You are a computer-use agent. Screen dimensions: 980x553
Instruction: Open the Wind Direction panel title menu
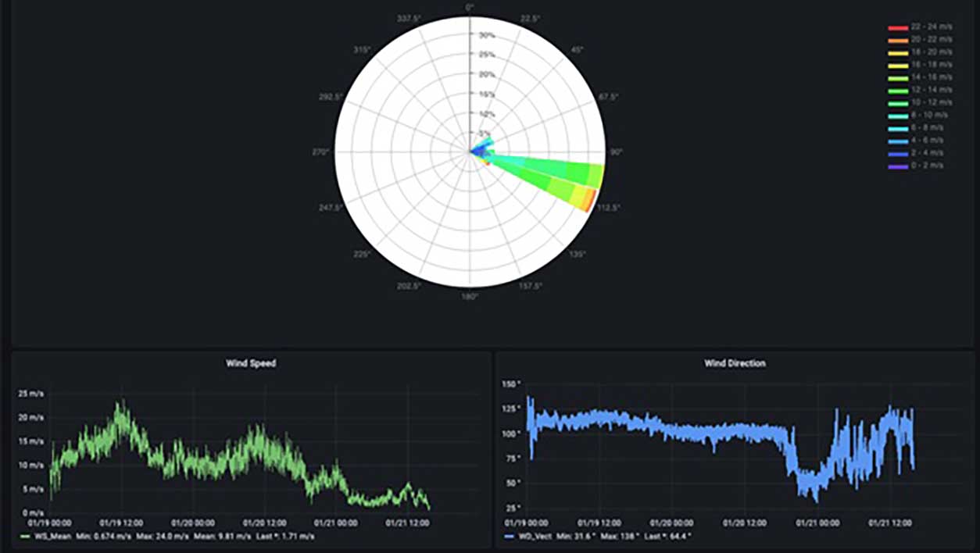tap(735, 363)
